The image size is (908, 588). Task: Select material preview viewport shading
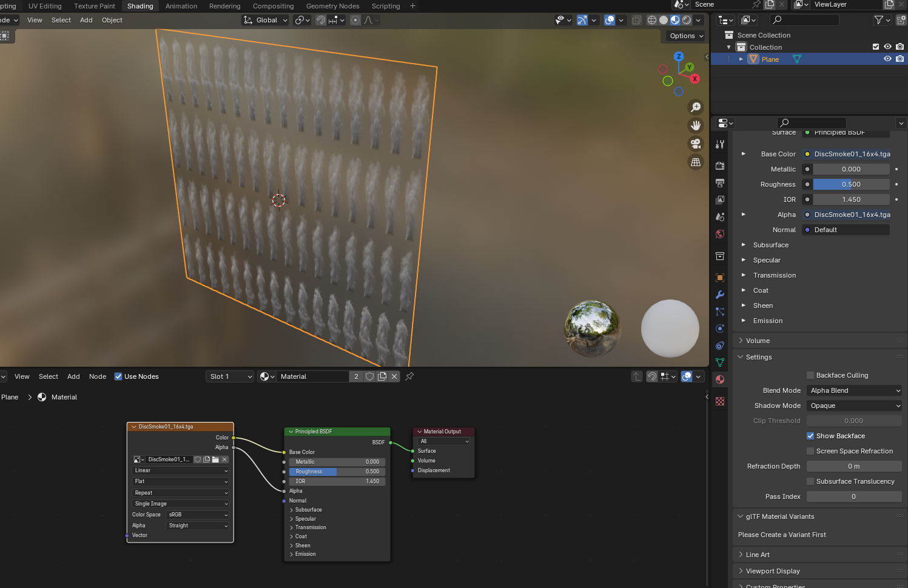(675, 20)
